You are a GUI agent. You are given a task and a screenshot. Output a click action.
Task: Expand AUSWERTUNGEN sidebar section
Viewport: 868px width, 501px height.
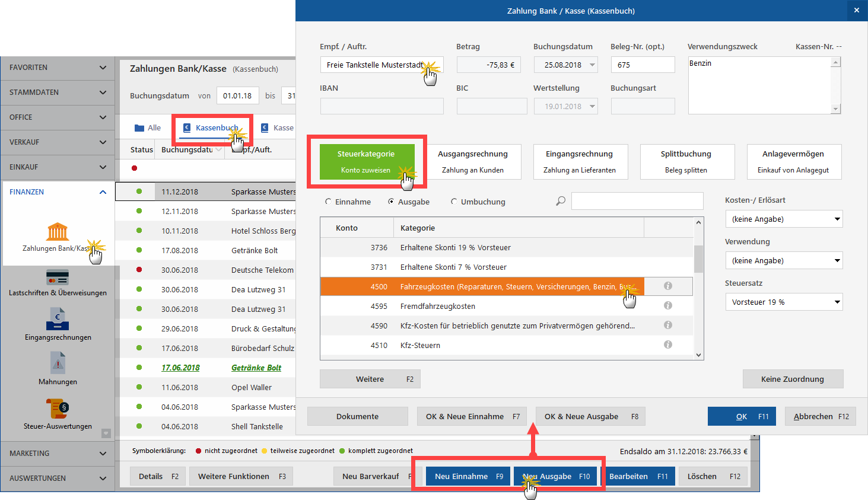[58, 478]
